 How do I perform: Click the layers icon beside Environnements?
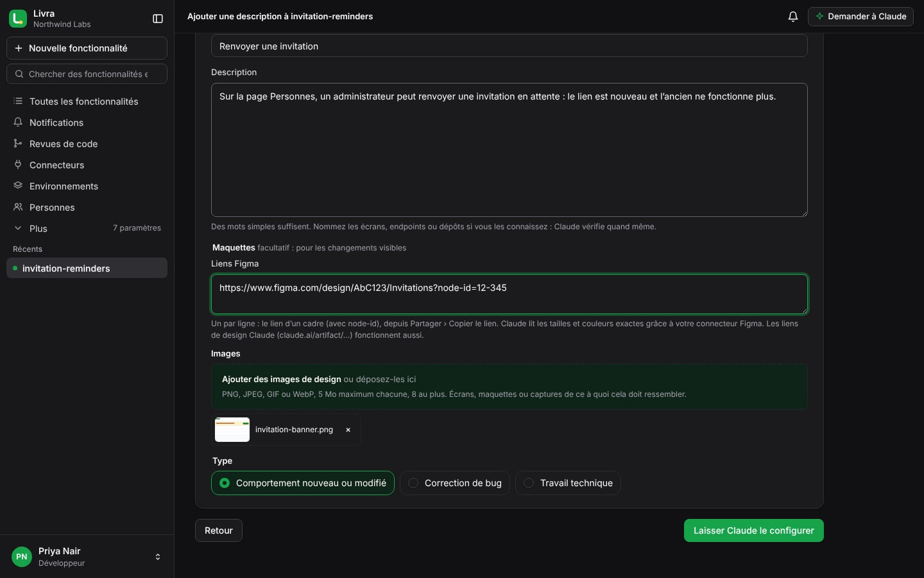(x=18, y=186)
